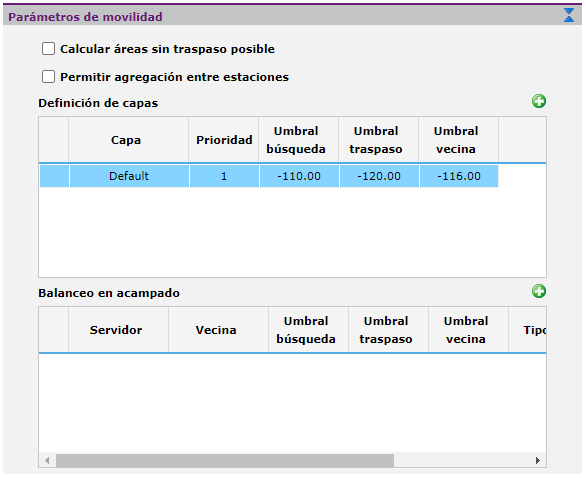Click the horizontal scrollbar right arrow
This screenshot has height=478, width=586.
pyautogui.click(x=538, y=460)
